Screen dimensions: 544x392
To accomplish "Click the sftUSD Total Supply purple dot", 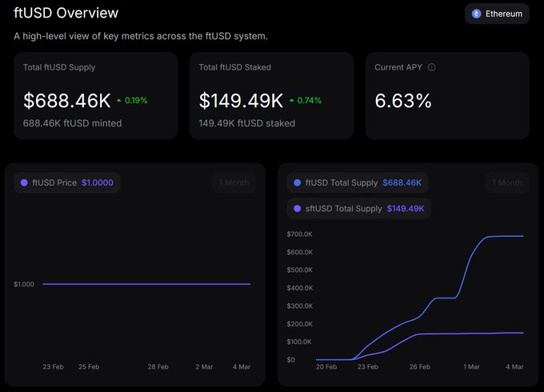I will [x=298, y=209].
